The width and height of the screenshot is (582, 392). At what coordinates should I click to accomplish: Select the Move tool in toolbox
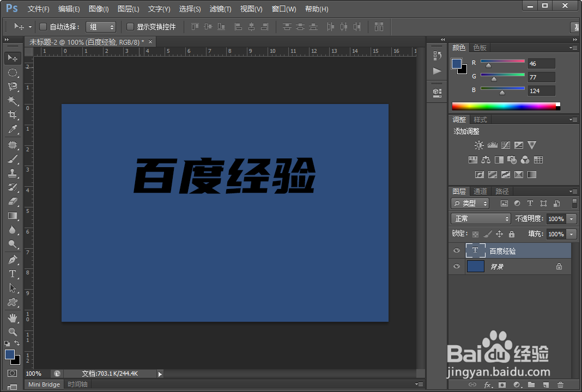13,58
